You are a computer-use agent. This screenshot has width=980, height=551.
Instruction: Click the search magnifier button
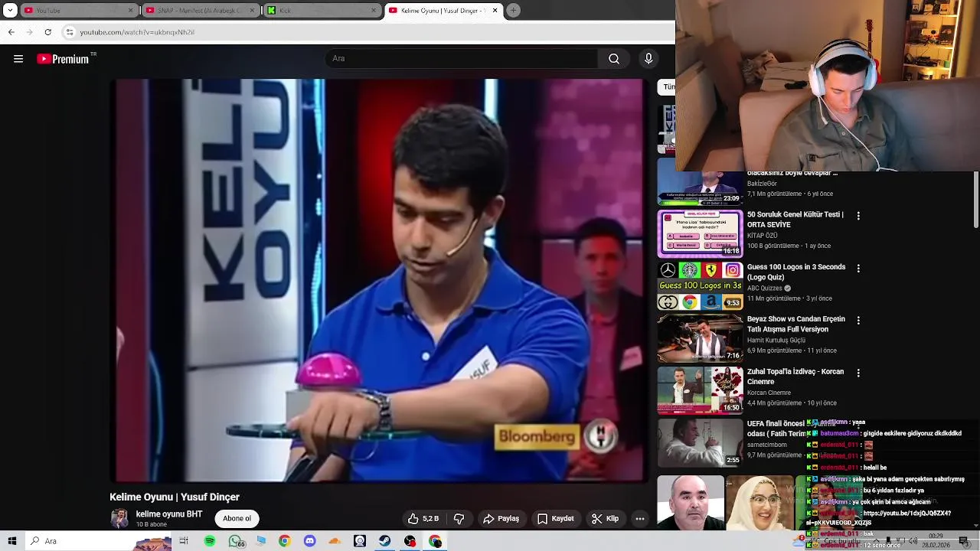tap(614, 59)
